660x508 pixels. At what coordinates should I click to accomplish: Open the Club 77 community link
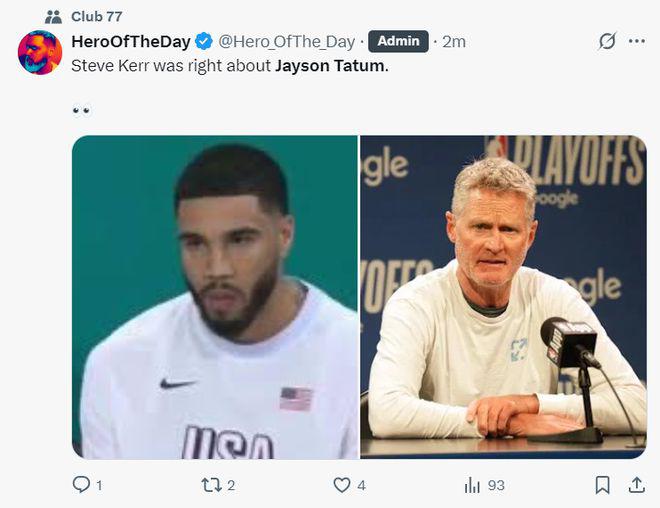click(x=96, y=16)
